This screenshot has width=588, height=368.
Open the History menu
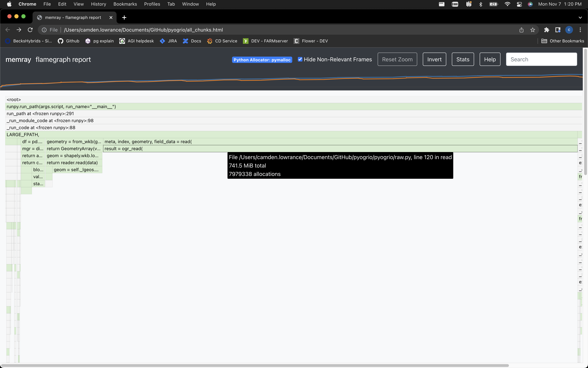[98, 4]
